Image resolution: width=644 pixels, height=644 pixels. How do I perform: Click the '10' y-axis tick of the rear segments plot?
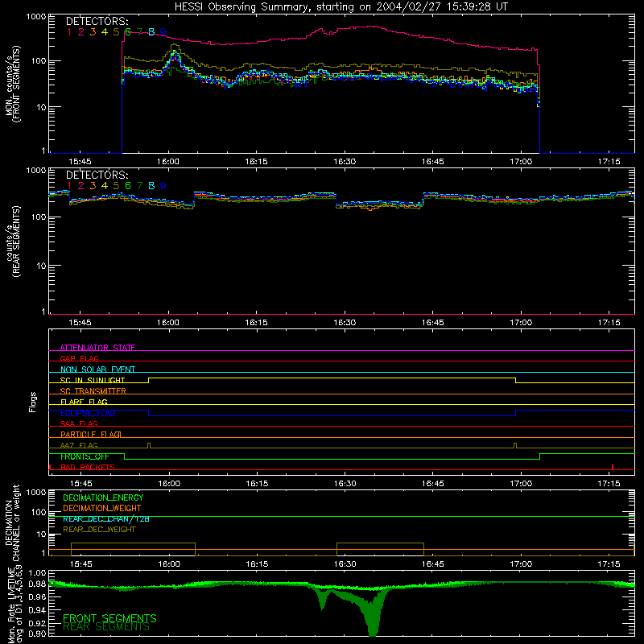pyautogui.click(x=40, y=266)
